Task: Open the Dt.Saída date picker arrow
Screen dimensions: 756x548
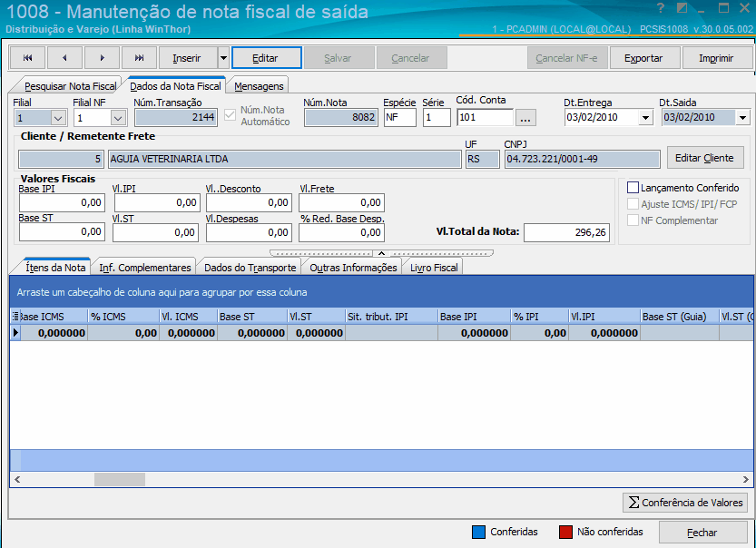Action: pos(742,118)
